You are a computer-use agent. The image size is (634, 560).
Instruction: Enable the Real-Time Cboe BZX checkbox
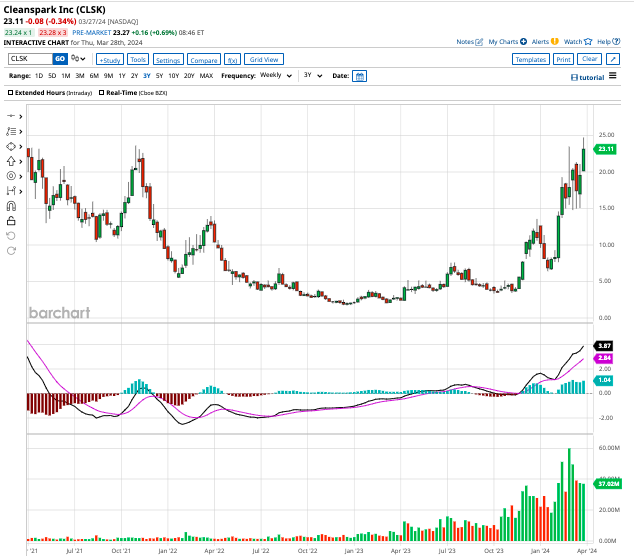pos(101,93)
